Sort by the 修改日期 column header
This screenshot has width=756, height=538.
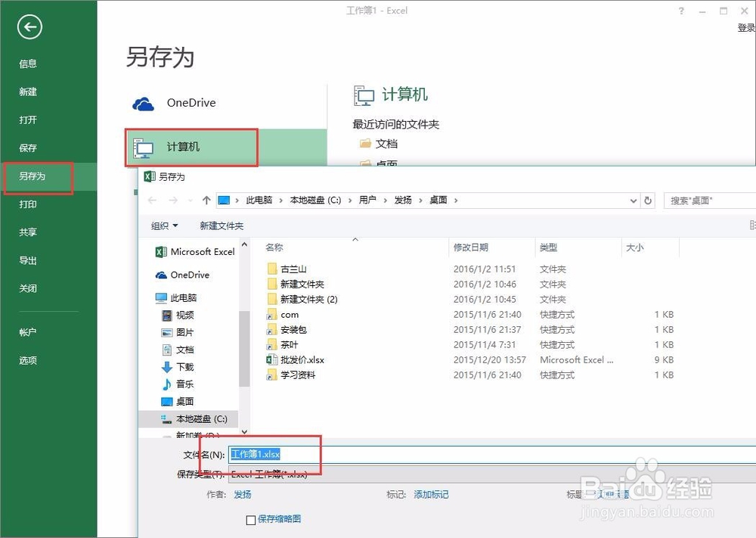pyautogui.click(x=470, y=247)
